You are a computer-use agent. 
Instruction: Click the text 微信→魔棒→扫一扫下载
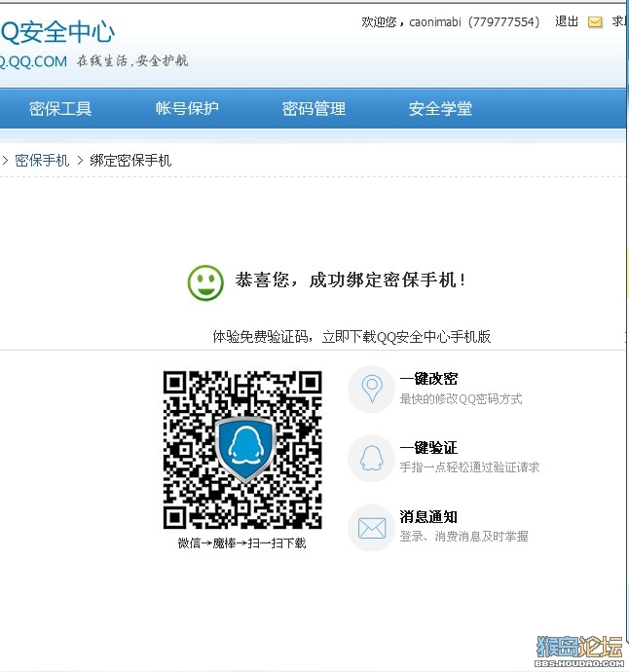click(x=242, y=543)
